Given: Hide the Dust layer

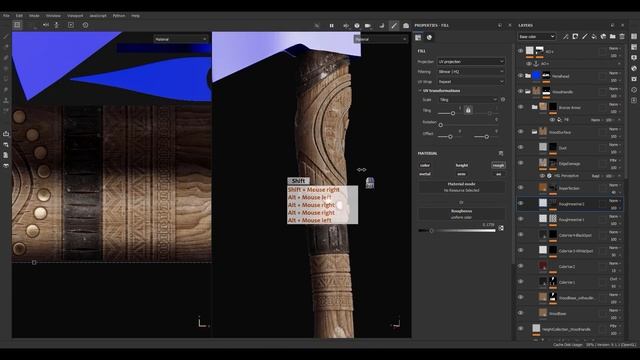Looking at the screenshot, I should coord(520,147).
